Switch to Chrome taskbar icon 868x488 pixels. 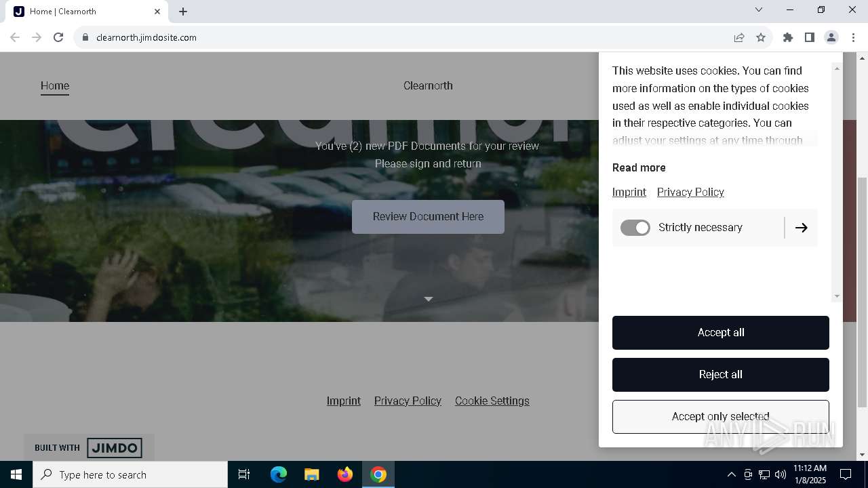coord(378,474)
